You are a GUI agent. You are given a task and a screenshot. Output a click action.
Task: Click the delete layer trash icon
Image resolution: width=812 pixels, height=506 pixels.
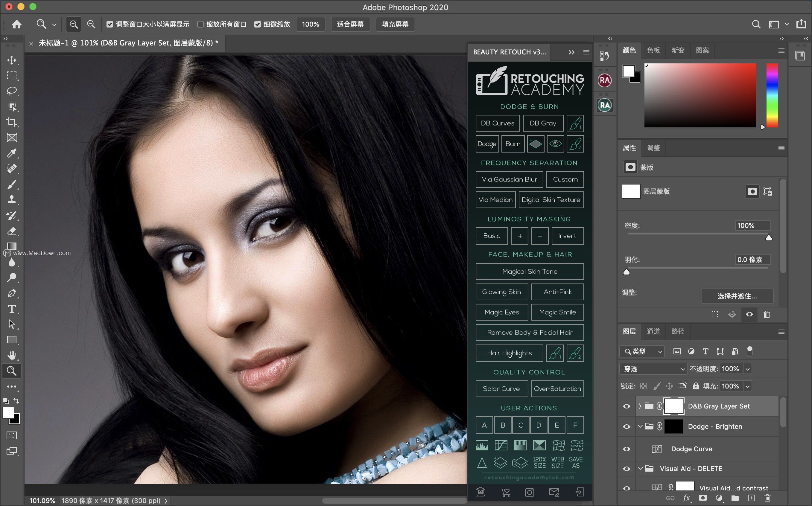pyautogui.click(x=767, y=498)
